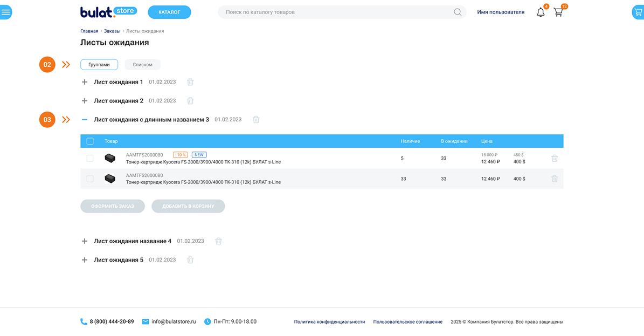The image size is (644, 336).
Task: Check the first product row checkbox
Action: pyautogui.click(x=90, y=159)
